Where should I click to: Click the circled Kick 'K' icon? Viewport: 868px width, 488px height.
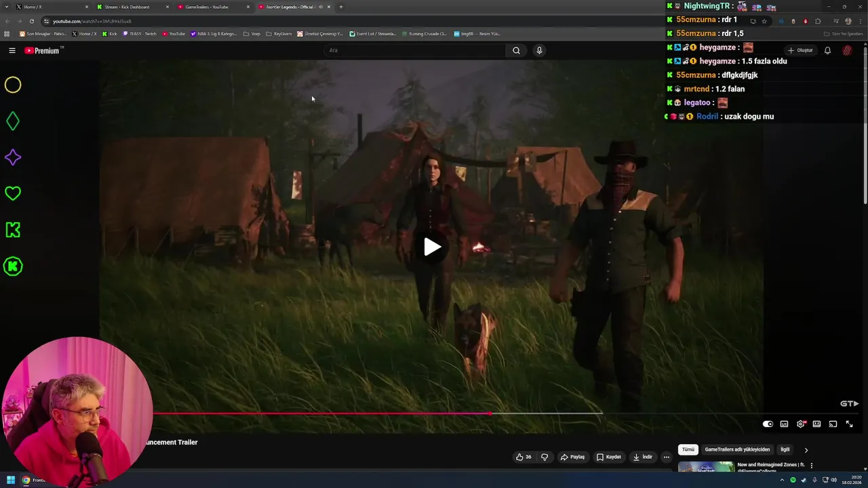[x=13, y=266]
